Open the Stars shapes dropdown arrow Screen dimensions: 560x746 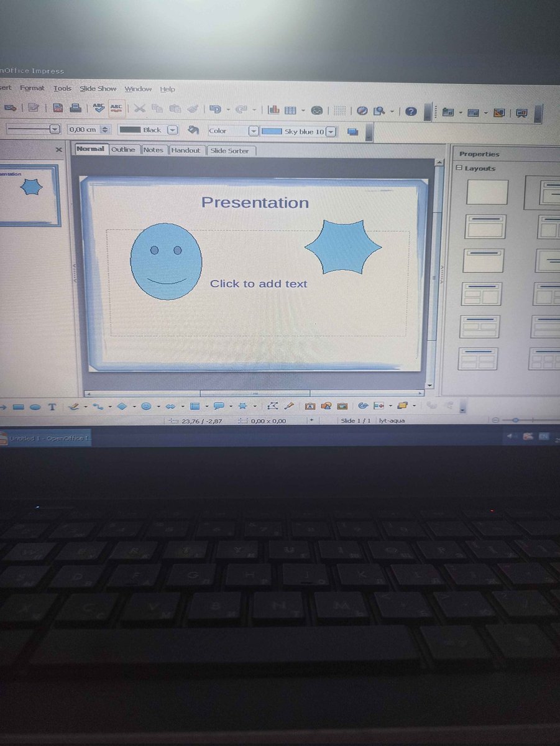click(x=255, y=407)
